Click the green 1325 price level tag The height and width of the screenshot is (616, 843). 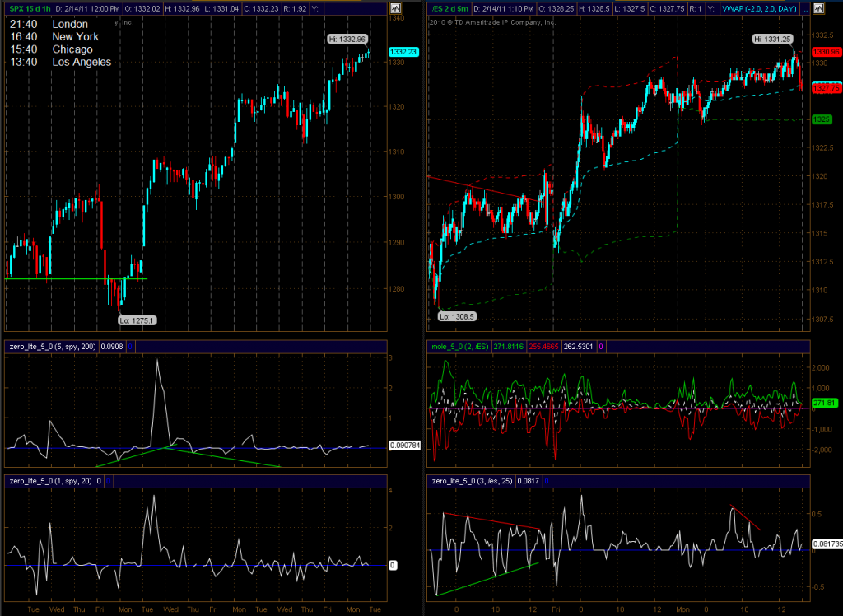coord(821,119)
